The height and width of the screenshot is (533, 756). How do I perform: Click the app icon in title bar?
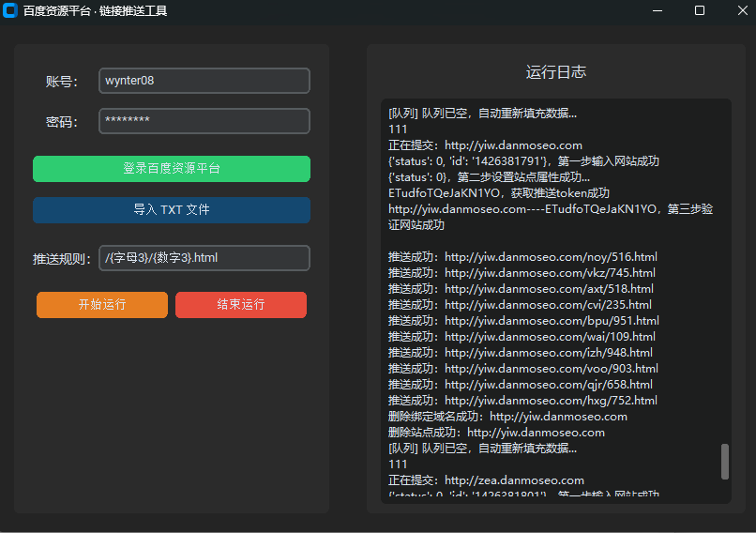[x=9, y=10]
